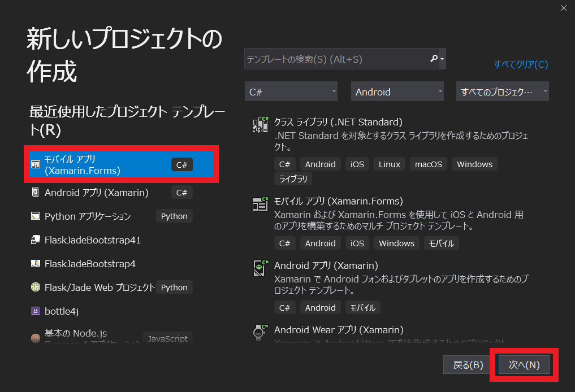Click Windows tag under モバイル アプリ (Xamarin.Forms)
Viewport: 575px width, 392px height.
coord(396,243)
